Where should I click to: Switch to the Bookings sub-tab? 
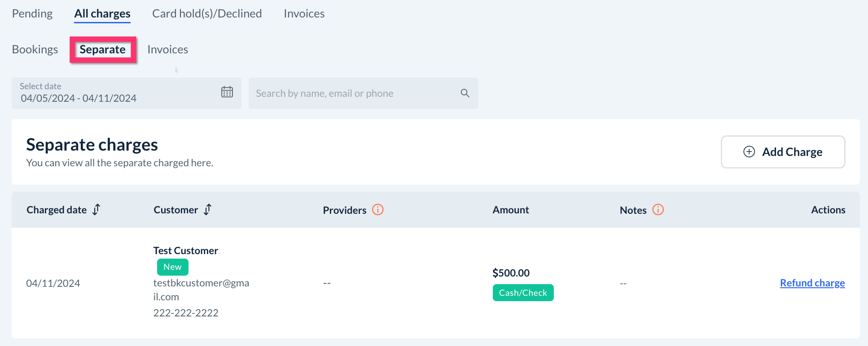point(35,49)
